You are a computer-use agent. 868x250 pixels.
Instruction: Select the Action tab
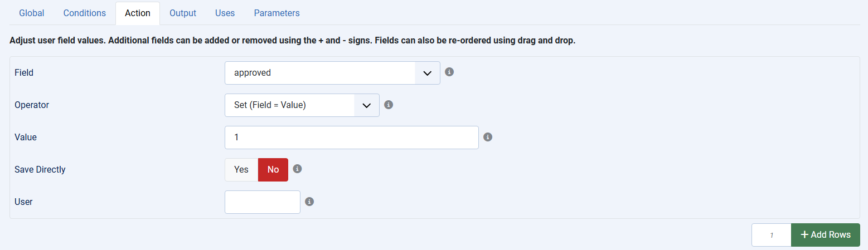click(x=138, y=13)
